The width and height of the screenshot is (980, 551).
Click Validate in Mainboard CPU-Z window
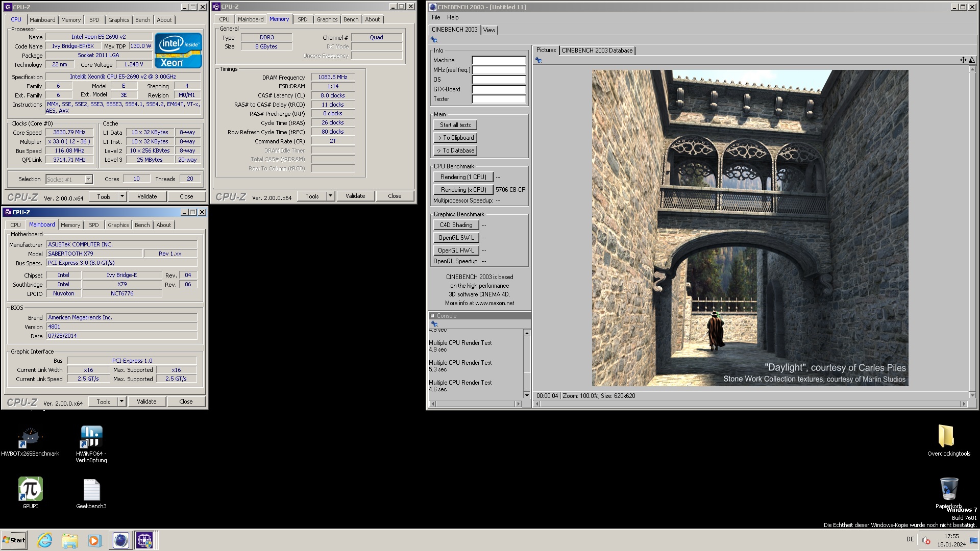pyautogui.click(x=146, y=402)
